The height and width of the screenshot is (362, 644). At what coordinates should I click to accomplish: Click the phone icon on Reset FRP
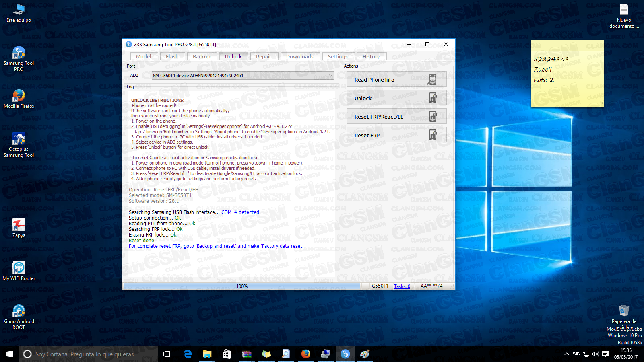[433, 135]
